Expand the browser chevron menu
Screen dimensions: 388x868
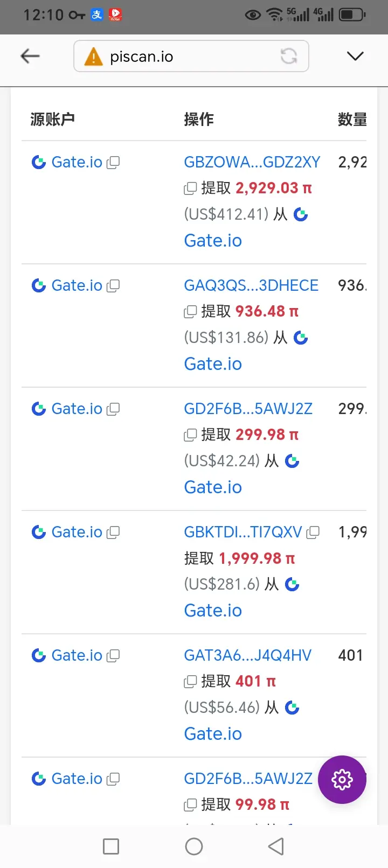tap(355, 56)
